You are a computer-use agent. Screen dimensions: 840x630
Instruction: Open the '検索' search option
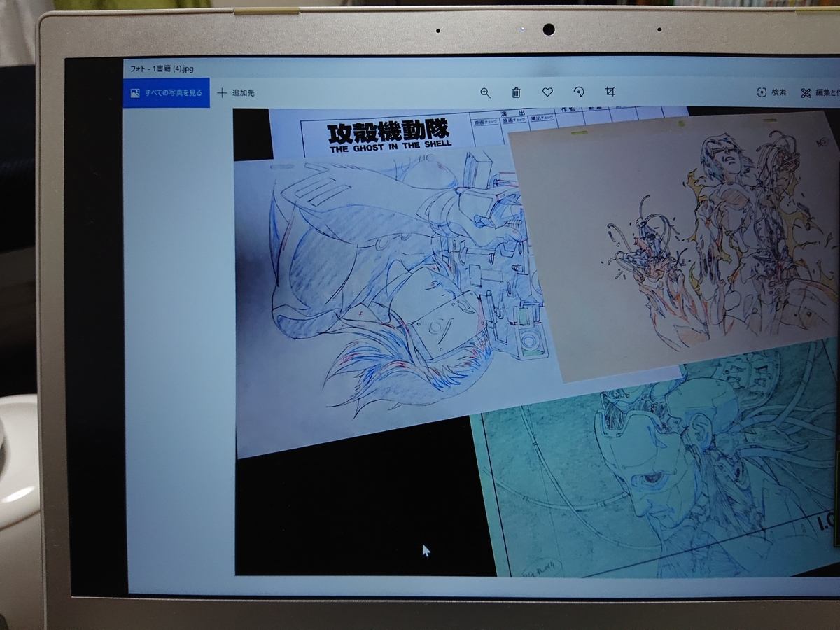coord(771,92)
